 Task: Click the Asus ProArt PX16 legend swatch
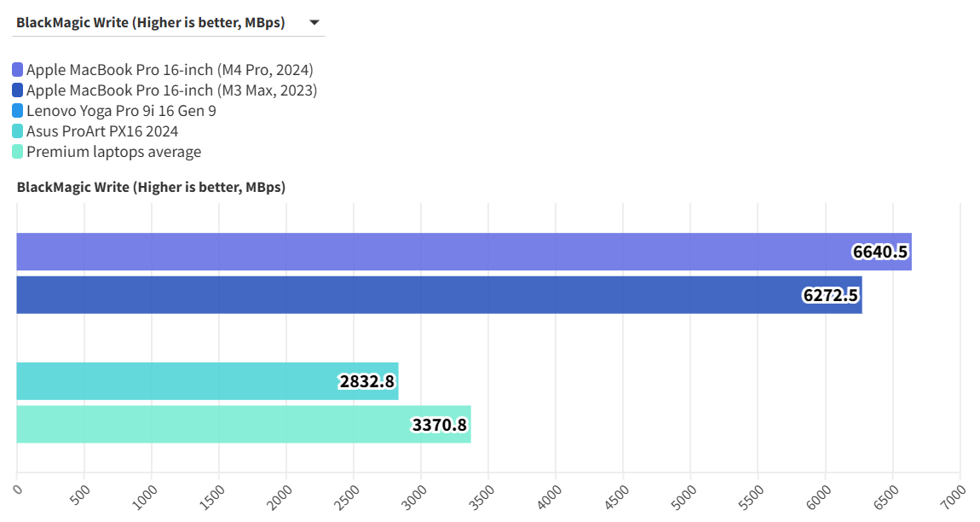tap(18, 131)
